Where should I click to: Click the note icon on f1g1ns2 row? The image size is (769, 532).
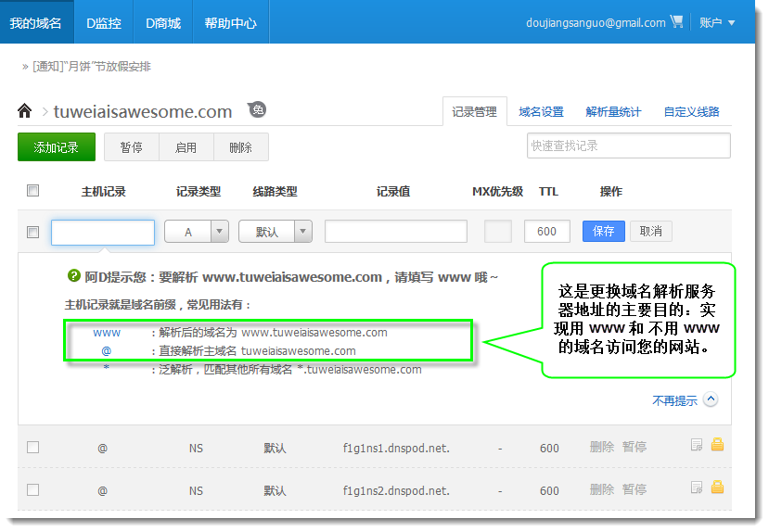[697, 488]
